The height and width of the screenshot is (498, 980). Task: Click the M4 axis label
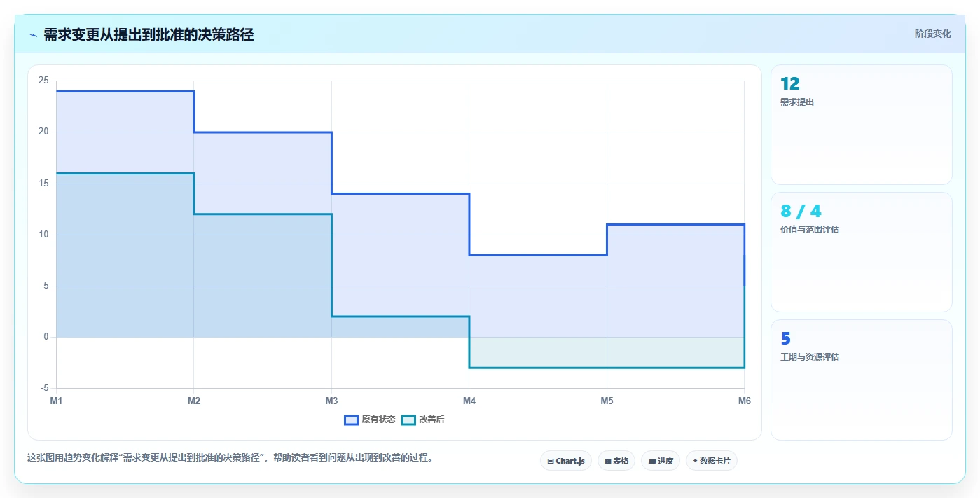point(469,401)
